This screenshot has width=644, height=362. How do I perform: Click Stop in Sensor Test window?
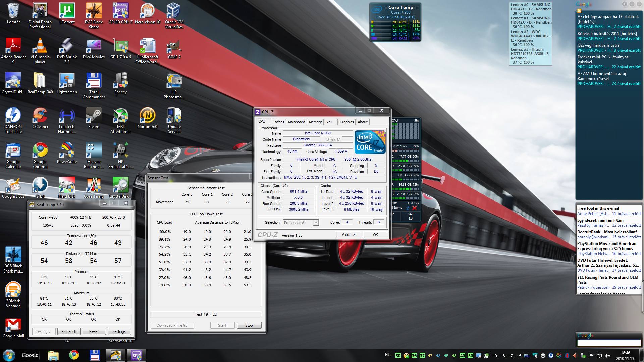(249, 325)
